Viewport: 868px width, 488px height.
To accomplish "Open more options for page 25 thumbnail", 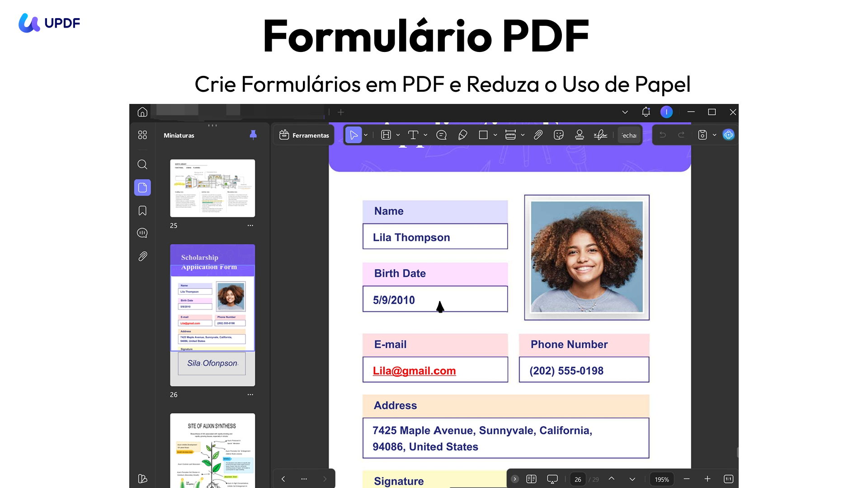I will coord(250,225).
